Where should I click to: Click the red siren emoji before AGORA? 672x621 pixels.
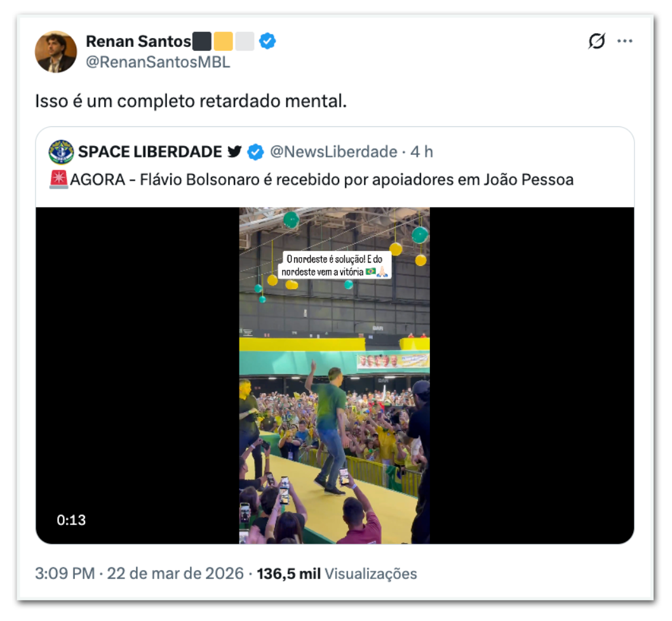click(58, 180)
